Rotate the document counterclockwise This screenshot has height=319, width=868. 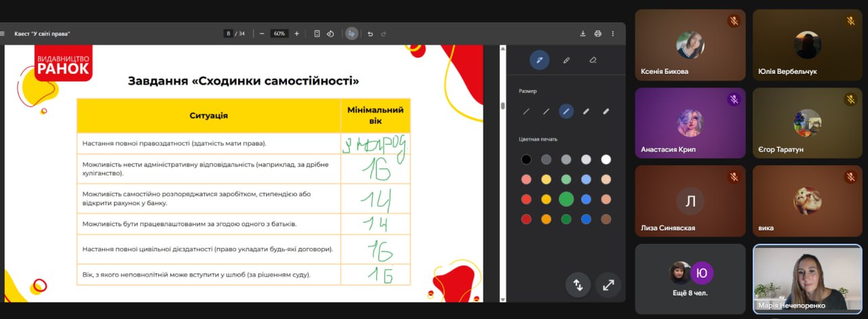[330, 34]
